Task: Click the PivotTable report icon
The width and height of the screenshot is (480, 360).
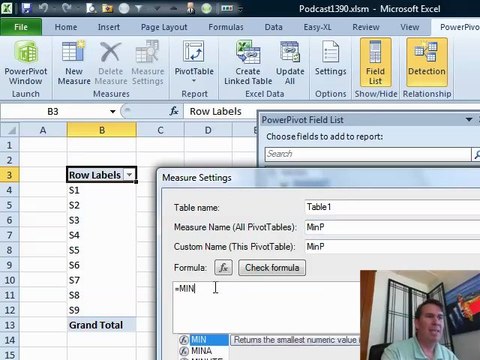Action: pyautogui.click(x=194, y=51)
